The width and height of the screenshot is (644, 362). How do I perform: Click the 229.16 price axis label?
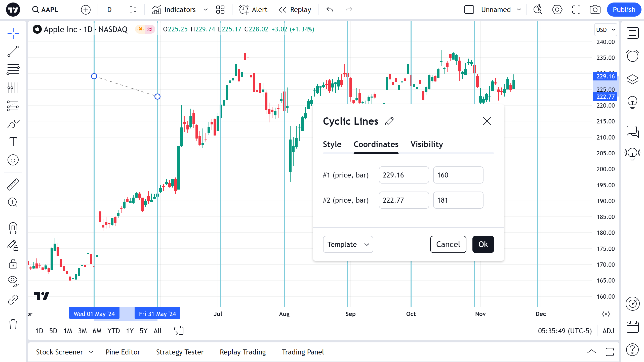605,76
